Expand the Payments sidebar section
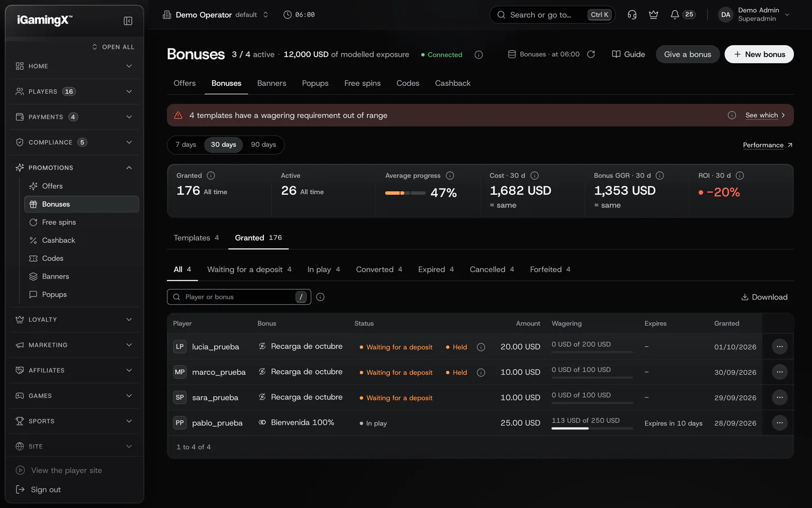Screen dimensions: 812x508 click(x=74, y=117)
